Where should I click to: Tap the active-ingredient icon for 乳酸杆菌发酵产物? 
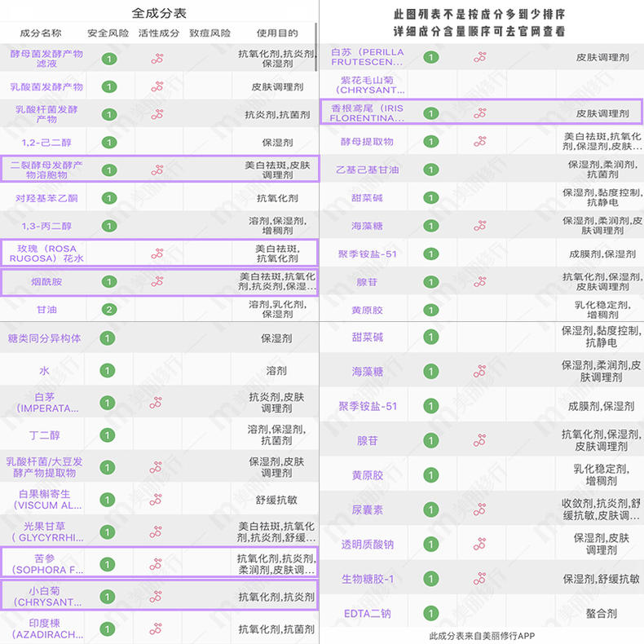[x=157, y=115]
